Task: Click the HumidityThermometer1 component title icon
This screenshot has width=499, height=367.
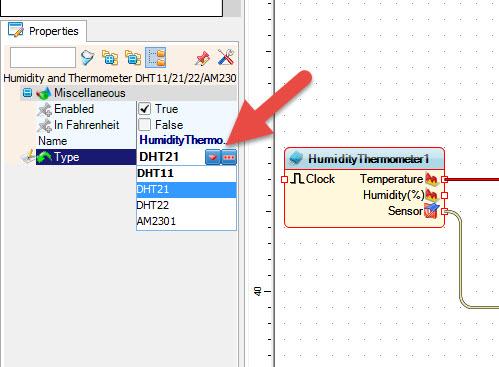Action: point(296,158)
